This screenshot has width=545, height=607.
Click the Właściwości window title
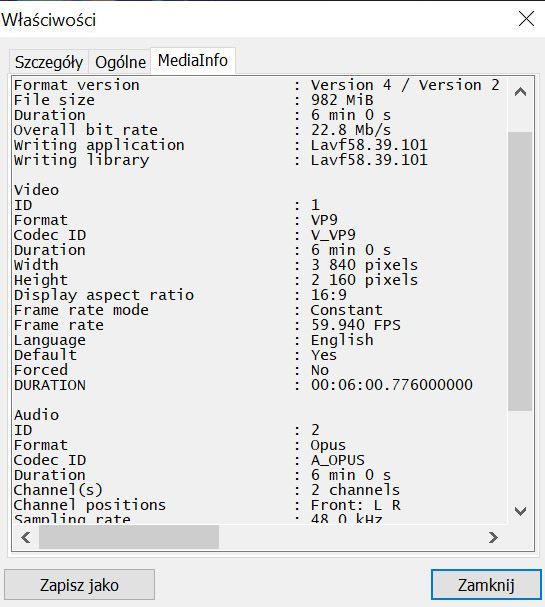(48, 20)
